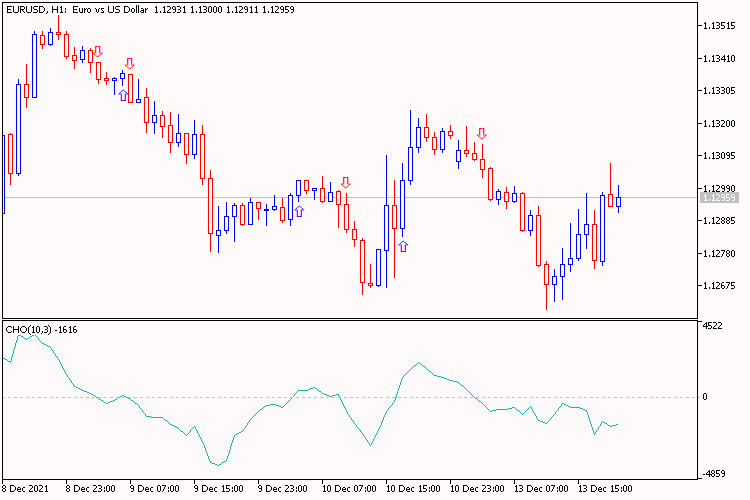The height and width of the screenshot is (500, 750).
Task: Click the EURUSD, H1 chart title text
Action: [x=150, y=10]
